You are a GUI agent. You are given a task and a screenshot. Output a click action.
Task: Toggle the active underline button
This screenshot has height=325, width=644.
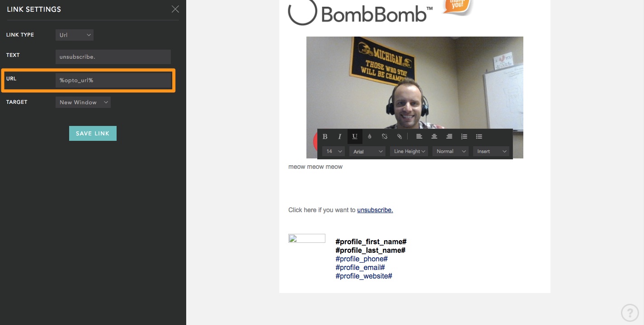point(355,136)
